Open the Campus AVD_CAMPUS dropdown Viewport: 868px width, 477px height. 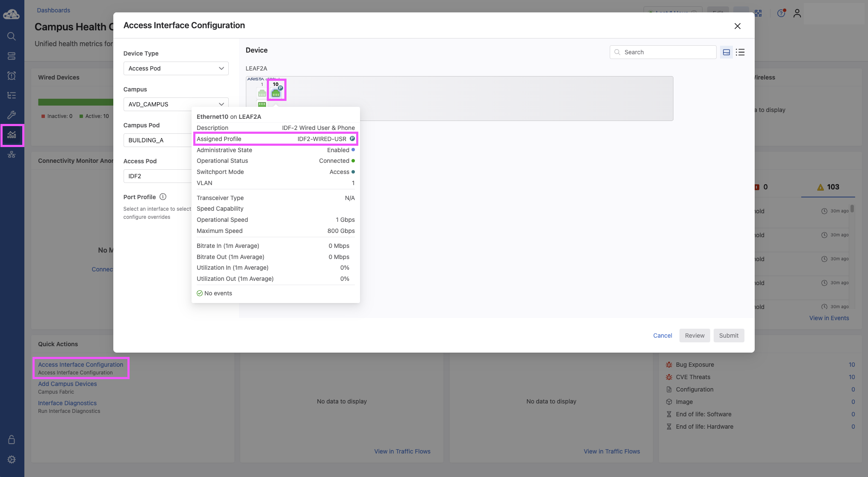[x=176, y=104]
